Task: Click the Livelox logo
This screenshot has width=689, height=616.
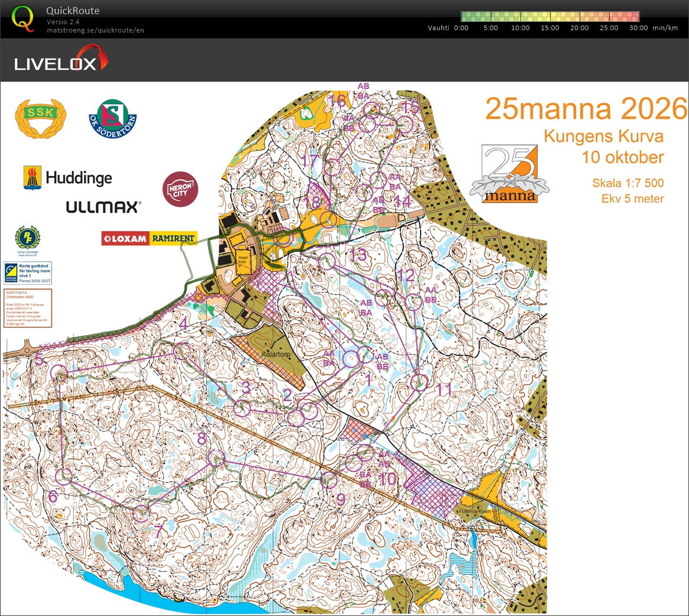Action: pyautogui.click(x=61, y=59)
